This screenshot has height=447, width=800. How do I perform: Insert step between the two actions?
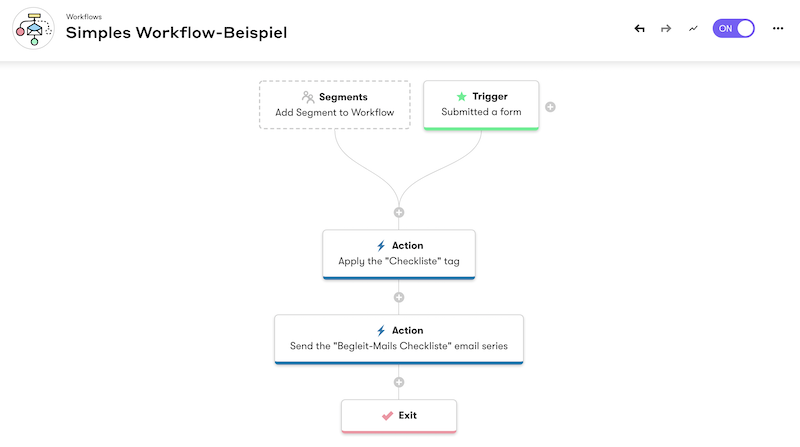[399, 297]
